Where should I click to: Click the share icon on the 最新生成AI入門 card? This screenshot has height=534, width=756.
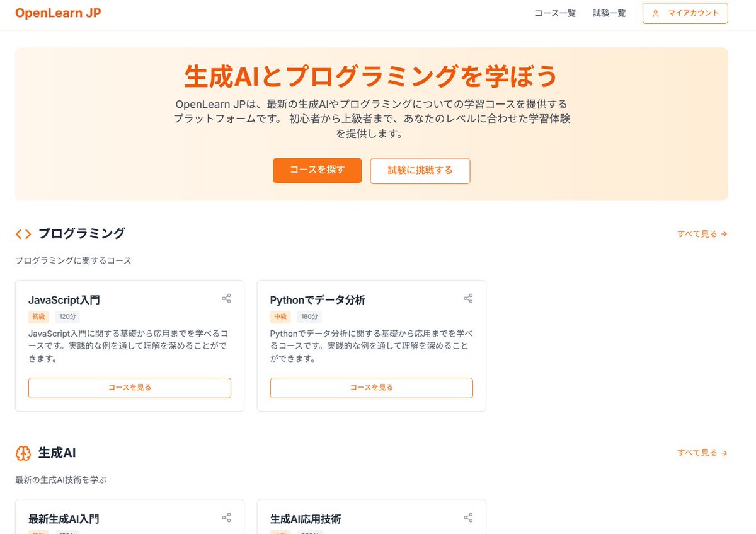point(226,517)
